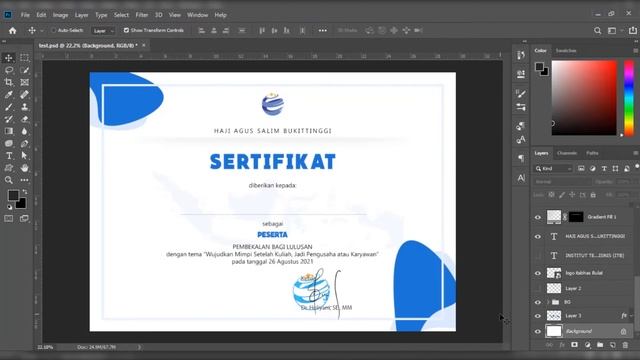Click the Home icon in options bar
640x360 pixels.
point(13,31)
